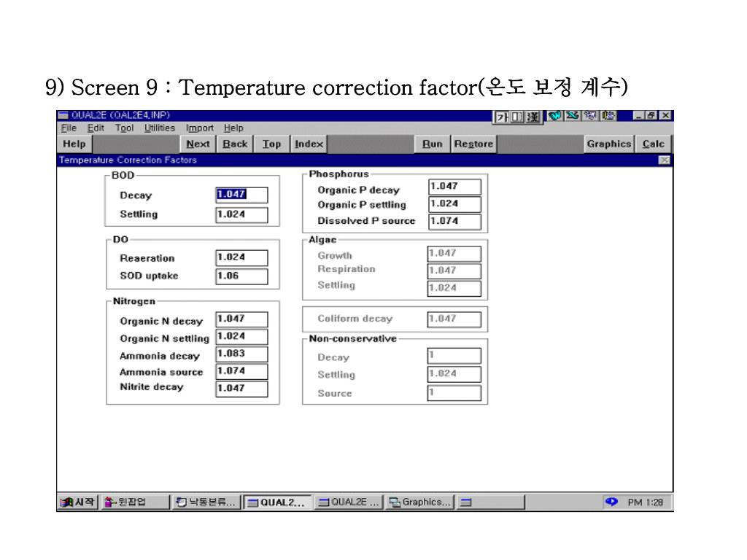This screenshot has height=560, width=747.
Task: Click the Hanja 漢 conversion icon
Action: [533, 117]
